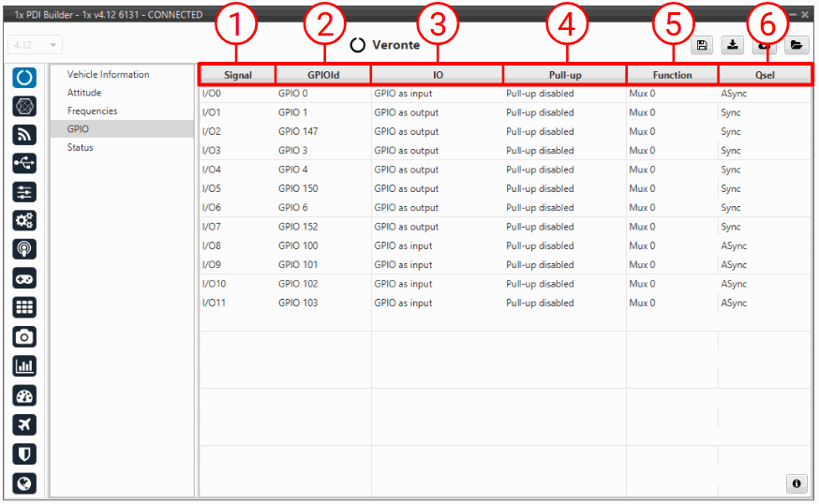Open the 4.12 version dropdown

(36, 45)
